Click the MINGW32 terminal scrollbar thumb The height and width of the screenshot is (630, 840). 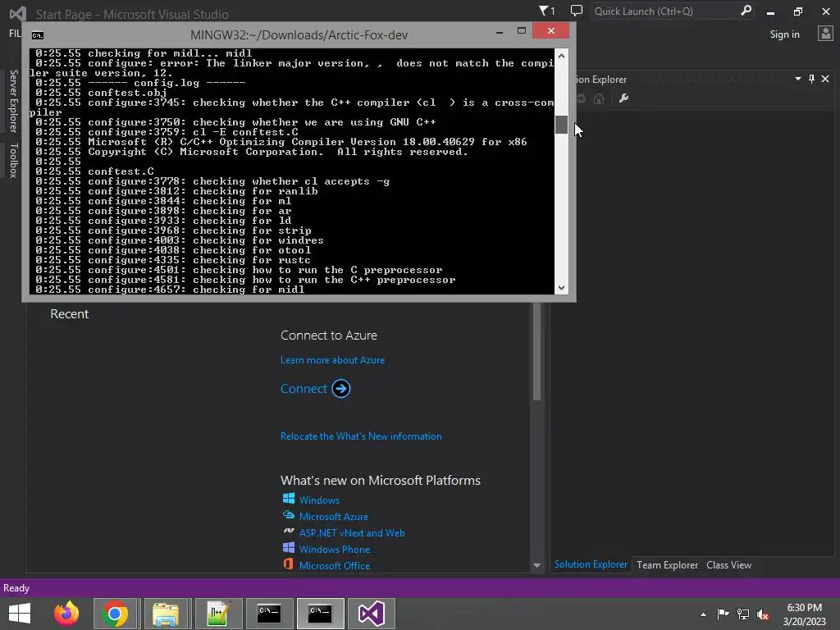point(561,125)
